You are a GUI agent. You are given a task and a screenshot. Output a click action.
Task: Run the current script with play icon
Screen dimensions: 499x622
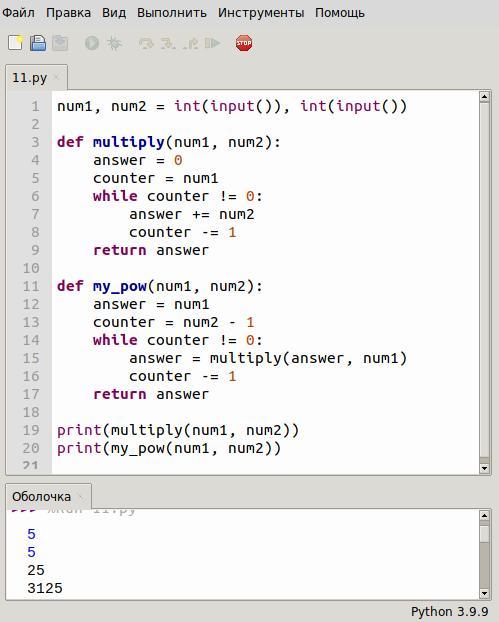pyautogui.click(x=92, y=43)
